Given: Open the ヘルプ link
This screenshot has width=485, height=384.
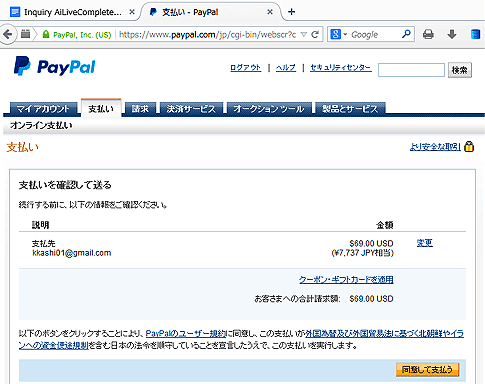Looking at the screenshot, I should [x=286, y=68].
